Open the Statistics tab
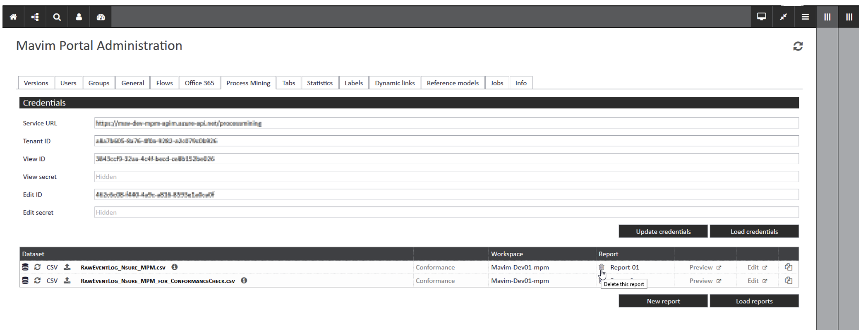 point(320,83)
